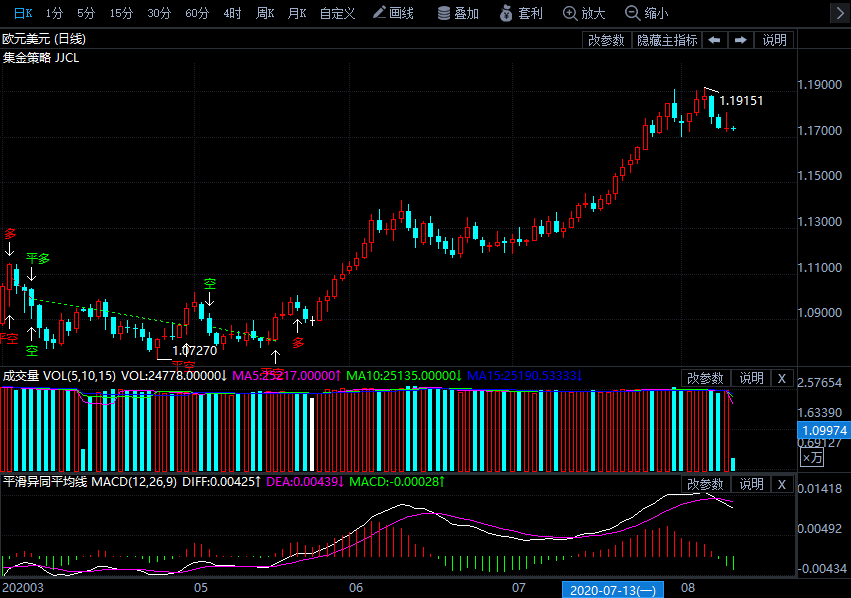Viewport: 851px width, 598px height.
Task: Toggle 隐藏主指标 to hide main indicator
Action: 667,40
